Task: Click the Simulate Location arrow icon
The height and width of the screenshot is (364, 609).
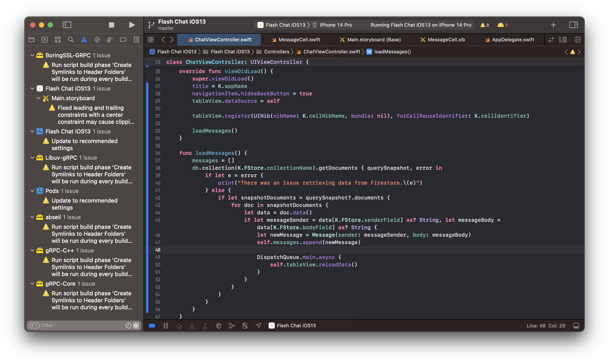Action: point(258,325)
